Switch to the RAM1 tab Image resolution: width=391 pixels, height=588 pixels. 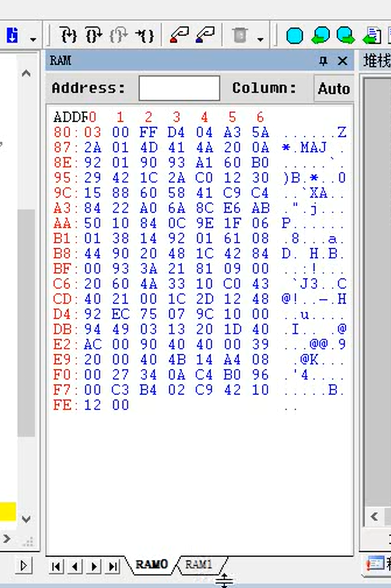199,564
